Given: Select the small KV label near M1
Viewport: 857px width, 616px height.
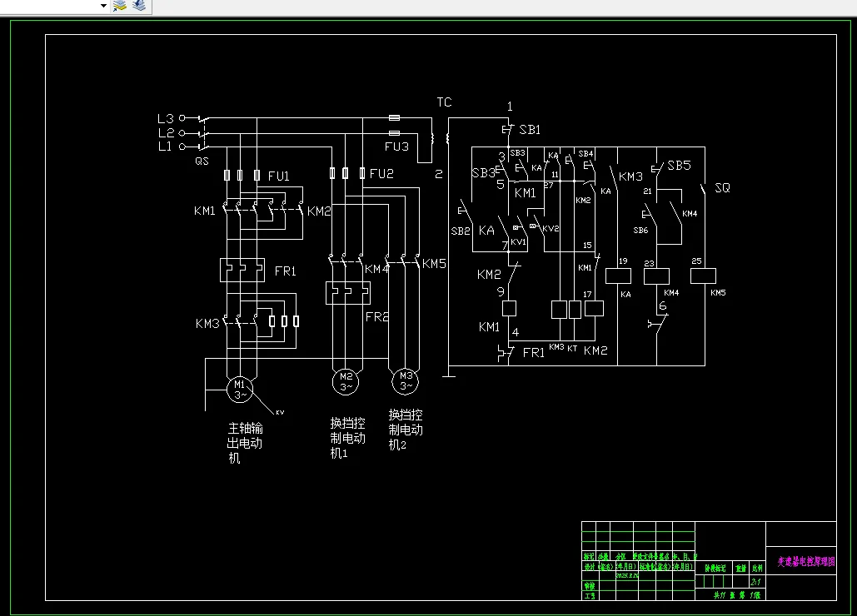Looking at the screenshot, I should click(280, 412).
